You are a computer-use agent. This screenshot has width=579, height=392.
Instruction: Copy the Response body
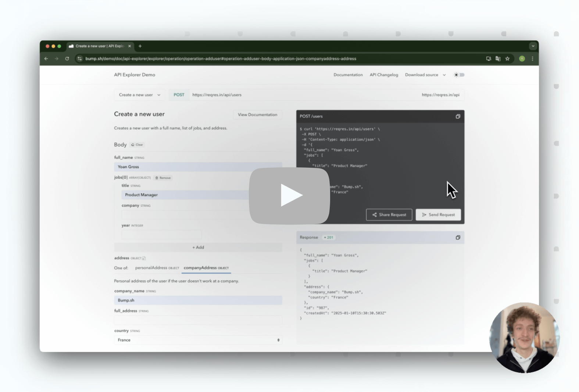[x=458, y=238]
